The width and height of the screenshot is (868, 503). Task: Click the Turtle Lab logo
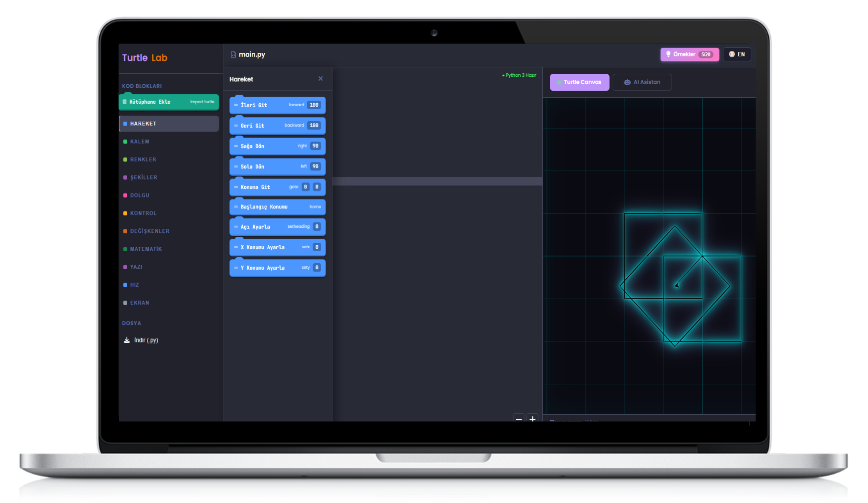[145, 58]
